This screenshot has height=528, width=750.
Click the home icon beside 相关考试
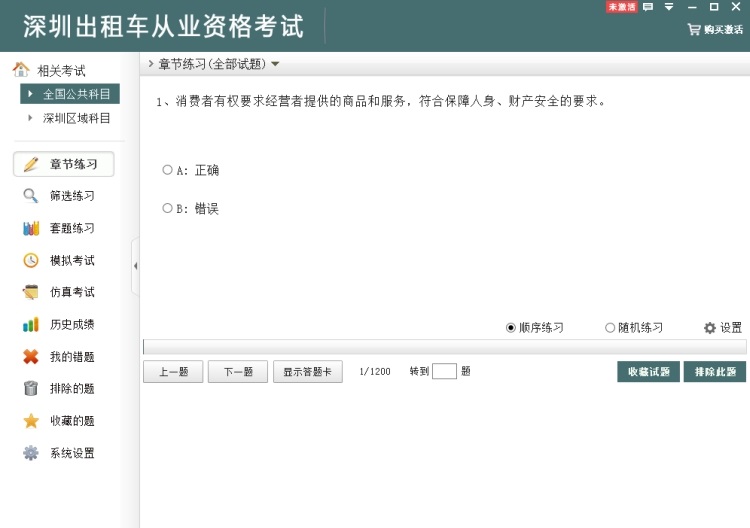[21, 70]
